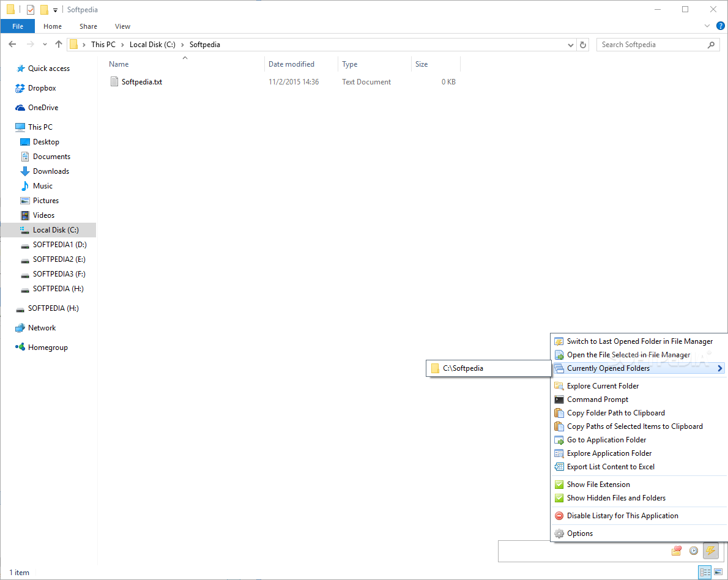Click Local Disk (C:) breadcrumb segment
The image size is (728, 580).
pos(152,45)
